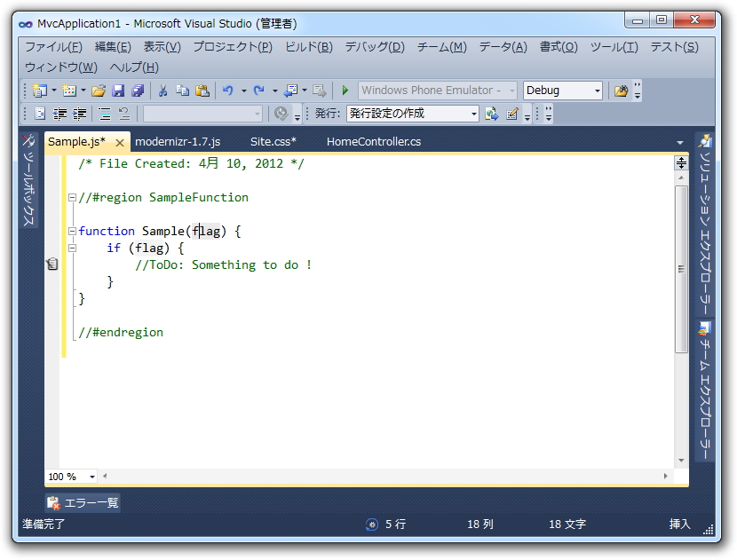737x560 pixels.
Task: Open the Windows Phone Emulator target dropdown
Action: pos(511,90)
